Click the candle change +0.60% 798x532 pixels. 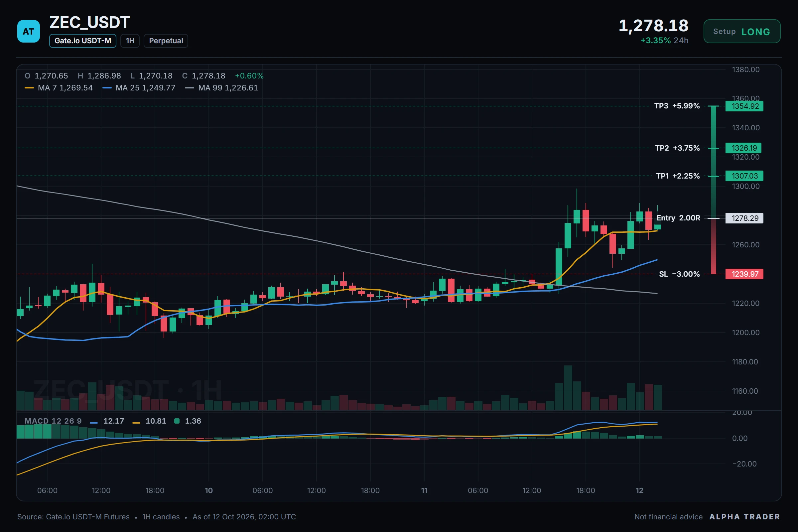coord(249,76)
